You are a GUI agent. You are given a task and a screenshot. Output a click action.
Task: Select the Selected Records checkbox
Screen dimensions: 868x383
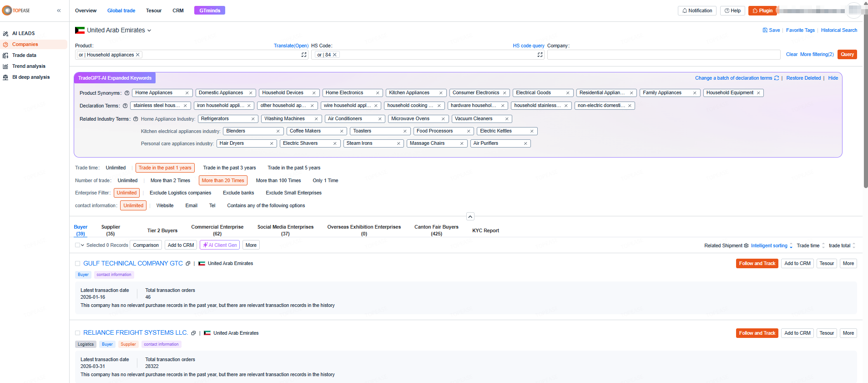(77, 245)
